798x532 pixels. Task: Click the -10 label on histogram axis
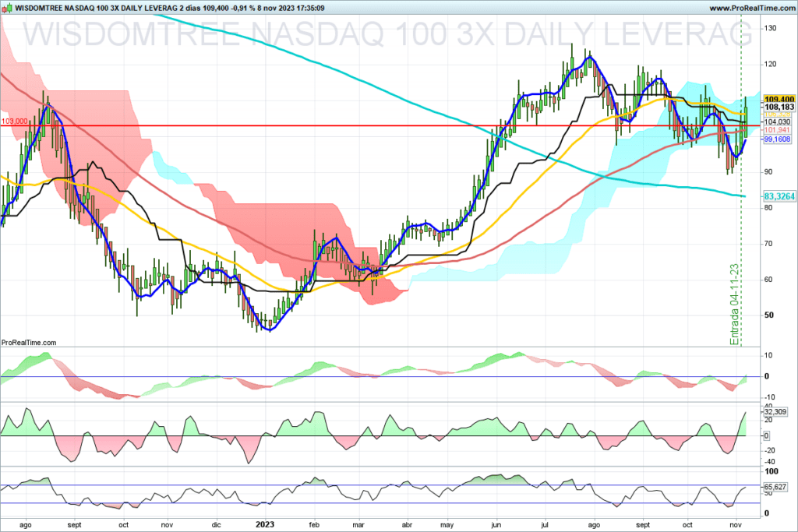(768, 397)
